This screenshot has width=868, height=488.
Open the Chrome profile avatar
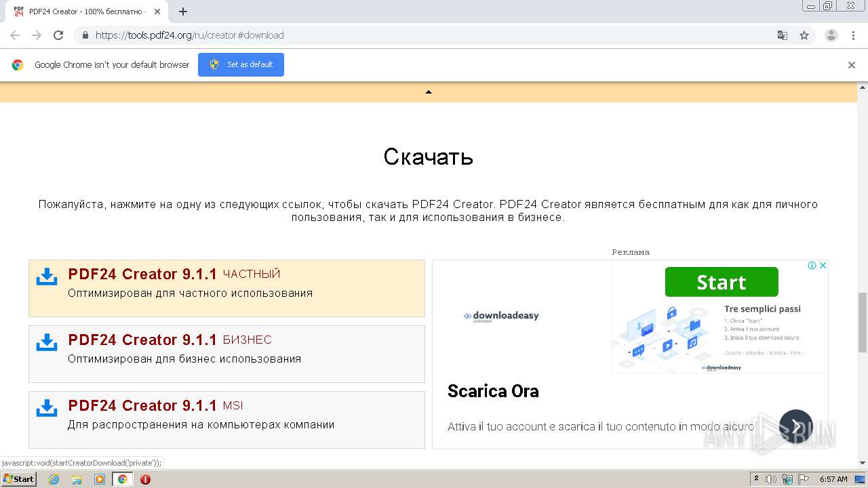click(x=831, y=35)
